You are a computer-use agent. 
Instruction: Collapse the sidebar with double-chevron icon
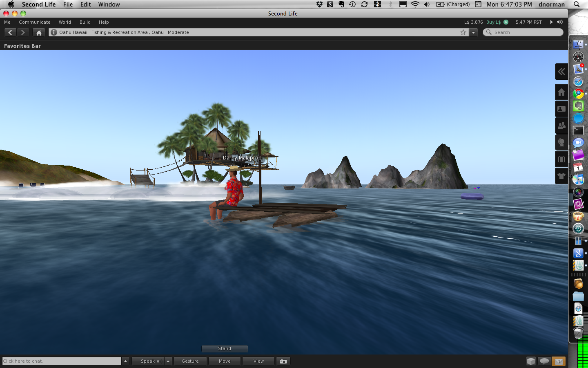tap(561, 72)
